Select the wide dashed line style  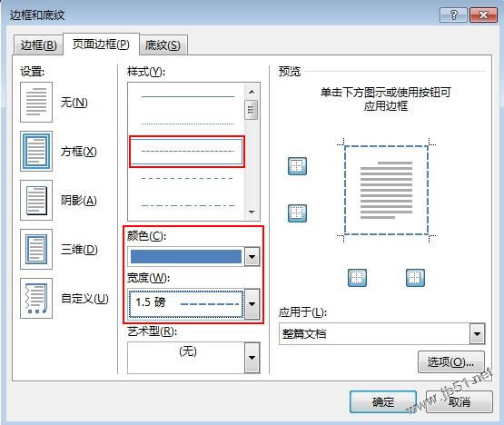[188, 178]
